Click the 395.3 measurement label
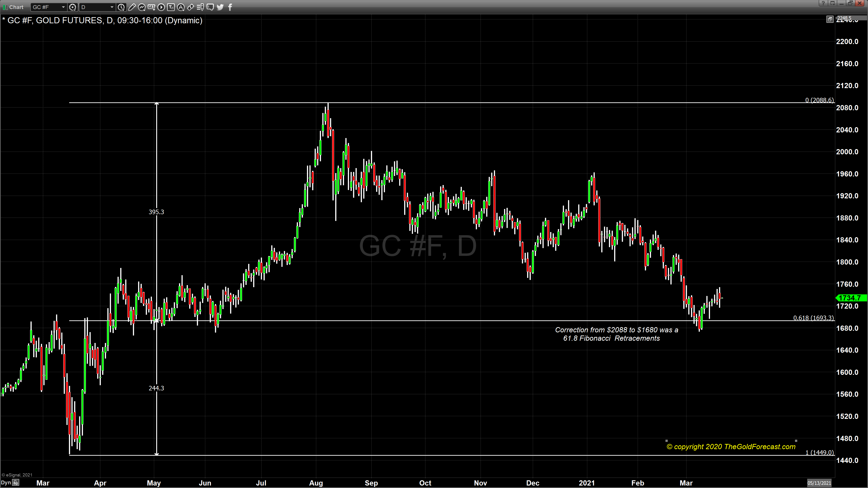Screen dimensions: 868x488 [156, 212]
